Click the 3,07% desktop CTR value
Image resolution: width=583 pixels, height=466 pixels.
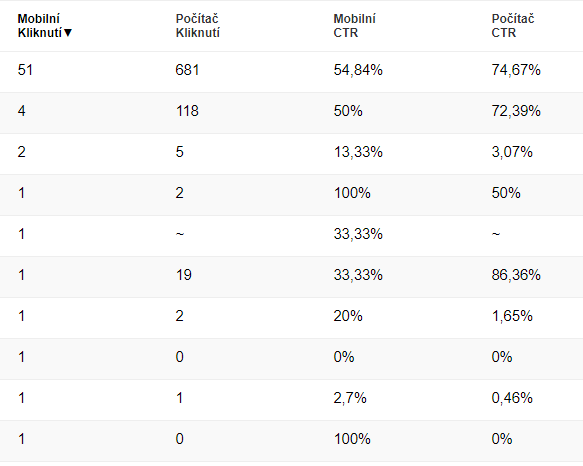coord(512,152)
